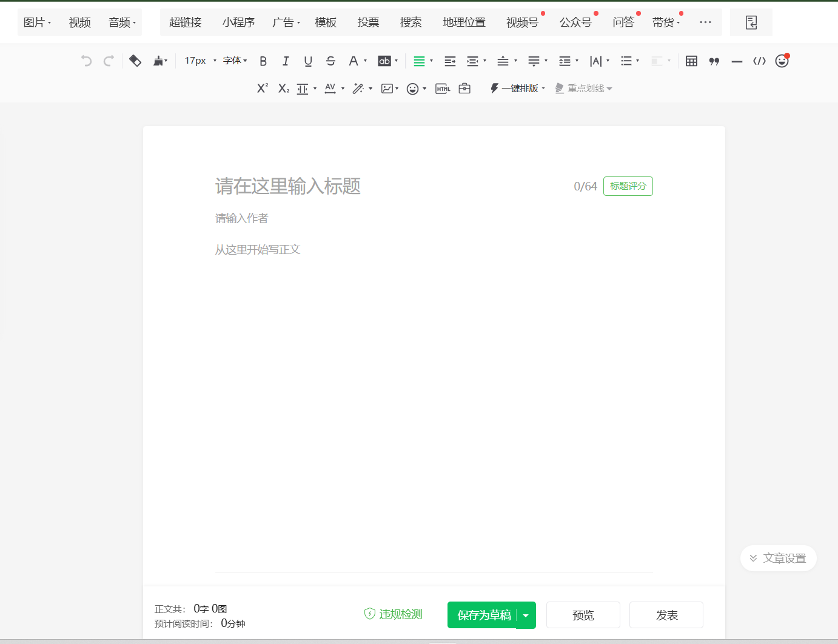
Task: Click the 模板 template item
Action: [326, 22]
